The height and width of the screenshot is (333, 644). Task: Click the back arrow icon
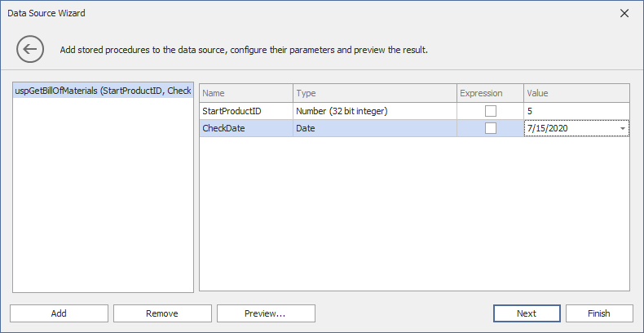tap(30, 49)
